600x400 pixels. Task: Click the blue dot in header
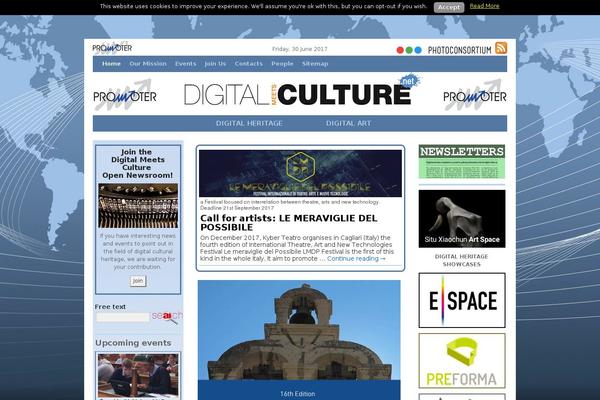click(x=418, y=50)
